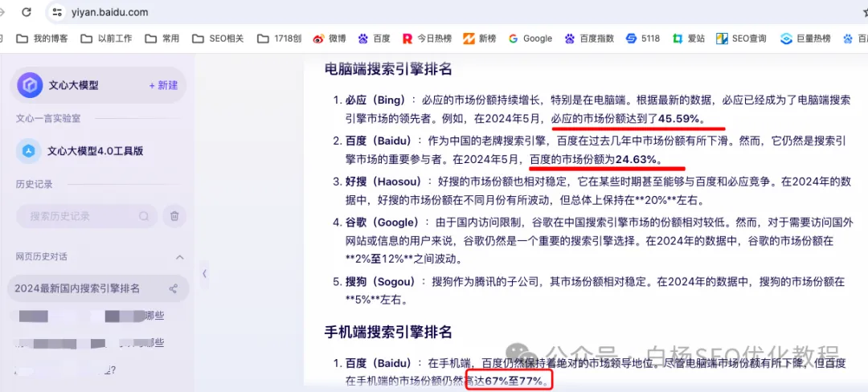Open the Google bookmark

tap(530, 38)
